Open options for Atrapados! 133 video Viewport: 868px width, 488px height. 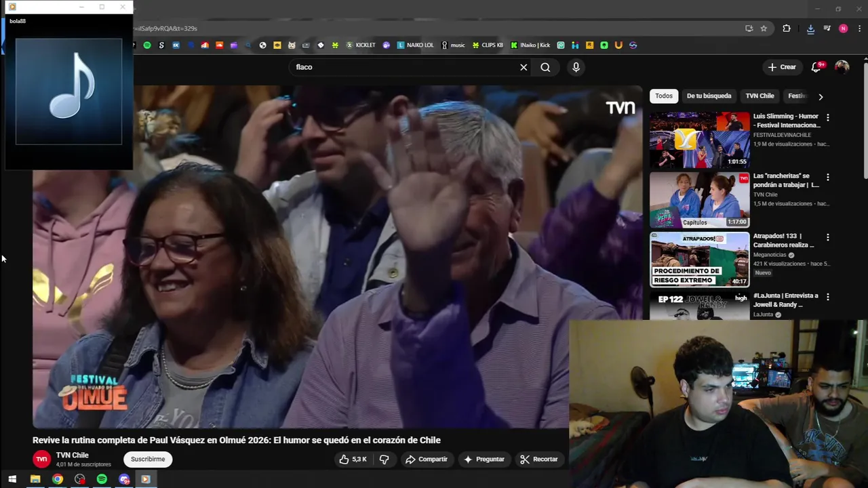[x=827, y=237]
